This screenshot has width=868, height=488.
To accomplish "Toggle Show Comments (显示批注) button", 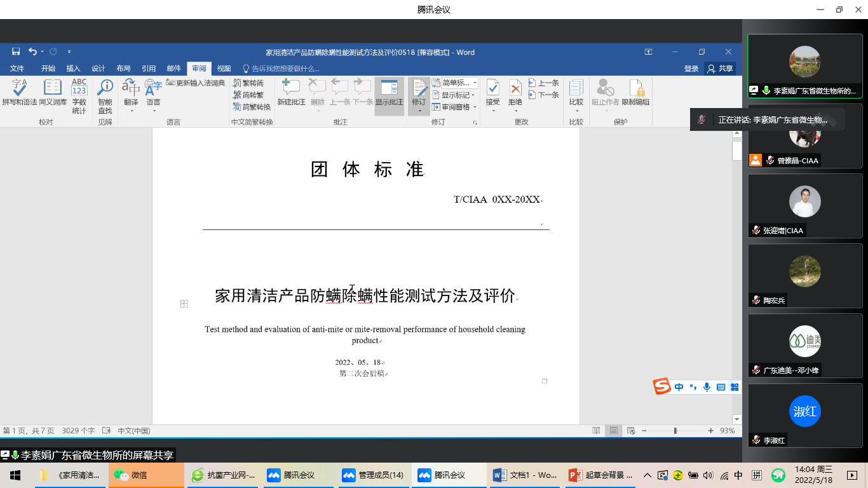I will click(x=389, y=93).
